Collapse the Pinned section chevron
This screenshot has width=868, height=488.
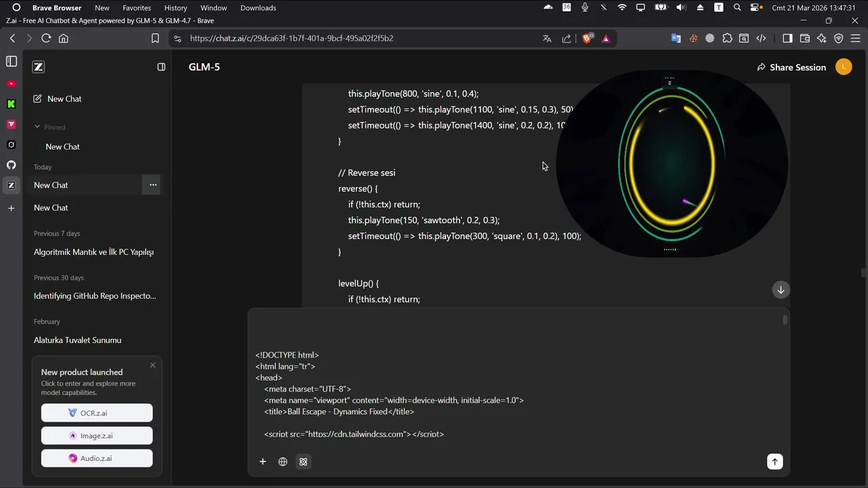coord(37,127)
